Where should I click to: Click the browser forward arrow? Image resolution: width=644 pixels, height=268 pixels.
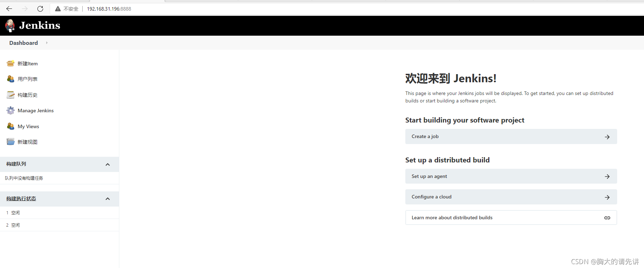[25, 9]
